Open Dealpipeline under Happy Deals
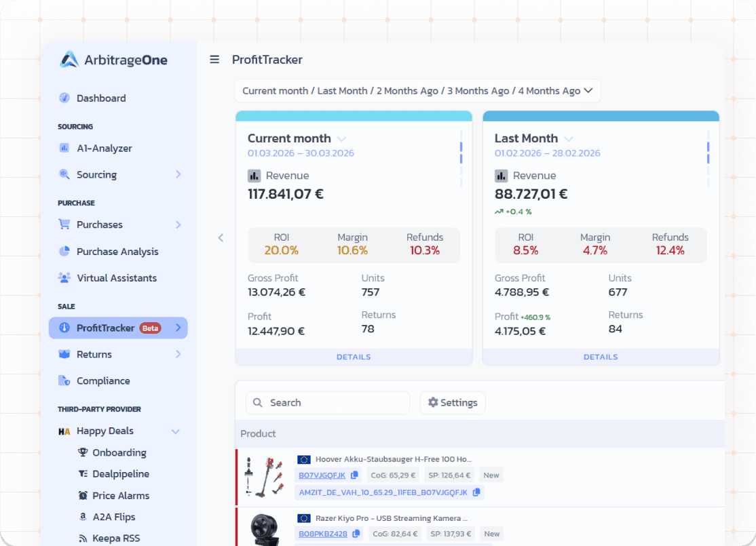 (x=121, y=473)
